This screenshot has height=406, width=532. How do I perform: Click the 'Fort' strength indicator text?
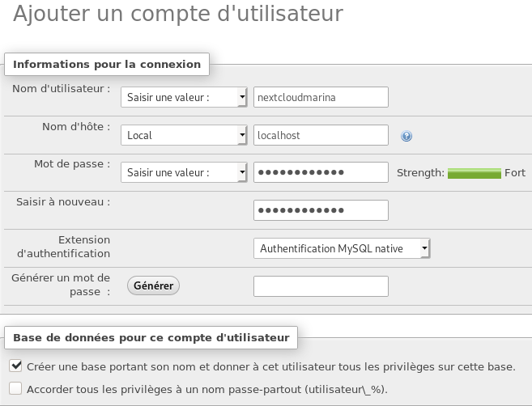515,173
